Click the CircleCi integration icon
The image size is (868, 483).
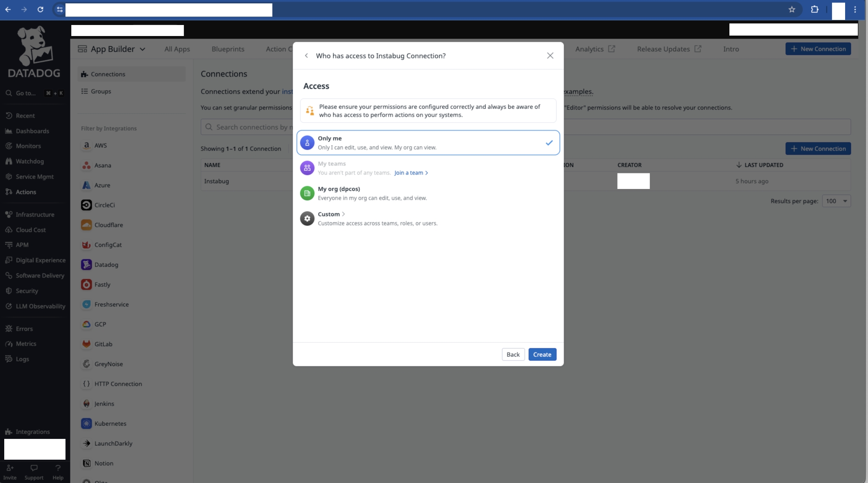[86, 205]
